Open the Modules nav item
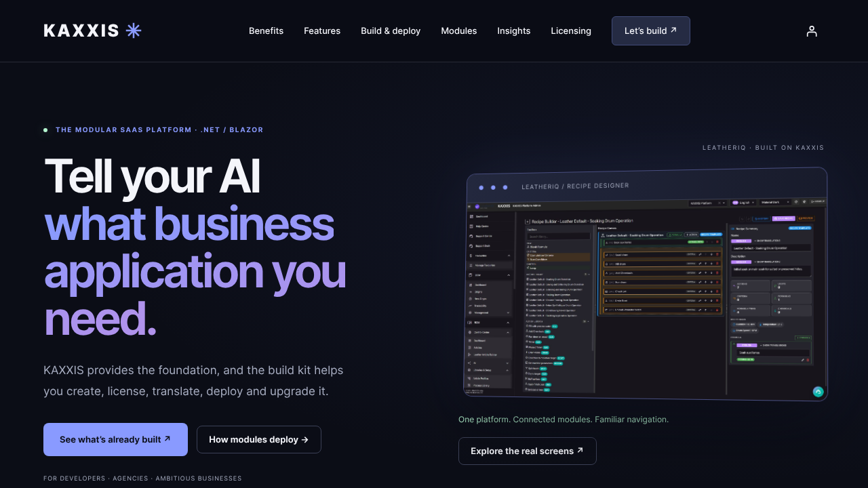 (459, 31)
